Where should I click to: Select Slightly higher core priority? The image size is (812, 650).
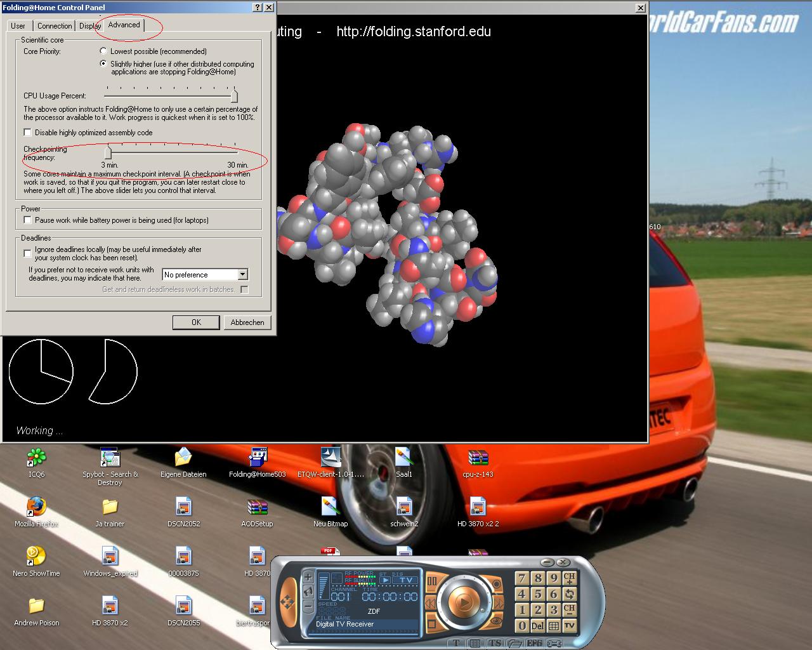(103, 63)
